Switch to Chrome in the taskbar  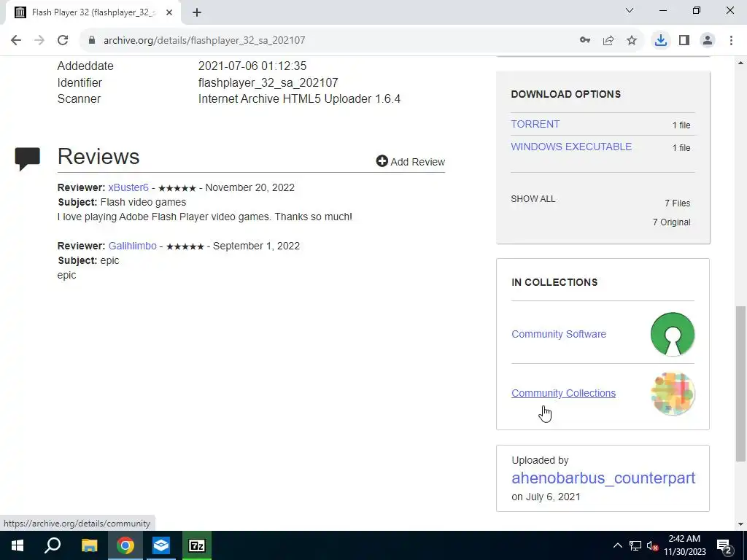point(125,545)
